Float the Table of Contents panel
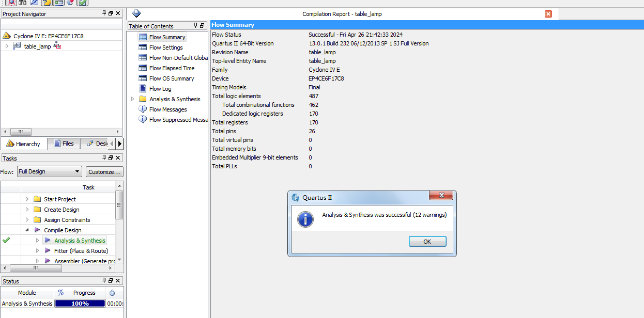 [x=202, y=25]
